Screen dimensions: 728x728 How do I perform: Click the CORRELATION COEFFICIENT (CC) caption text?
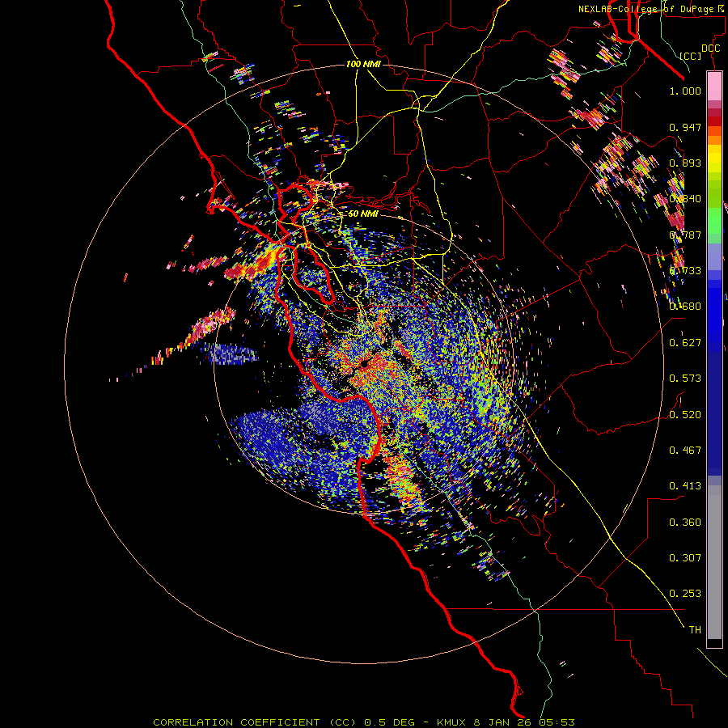[x=255, y=722]
